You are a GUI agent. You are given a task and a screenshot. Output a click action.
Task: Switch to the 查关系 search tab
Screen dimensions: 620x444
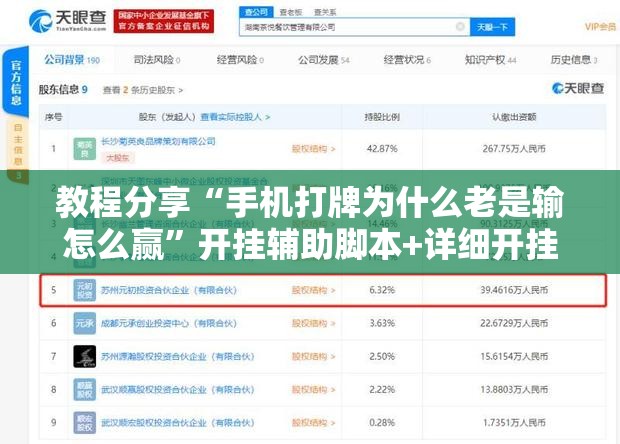325,12
